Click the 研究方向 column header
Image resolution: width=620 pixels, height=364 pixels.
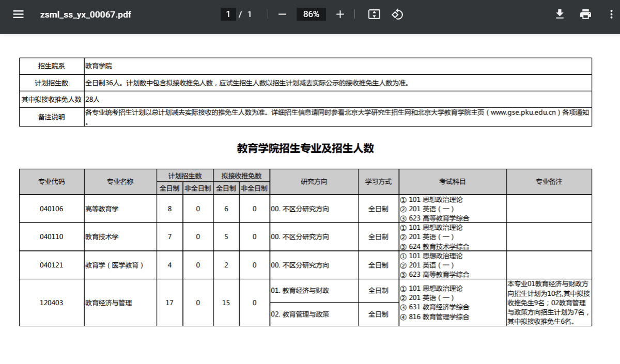point(314,182)
